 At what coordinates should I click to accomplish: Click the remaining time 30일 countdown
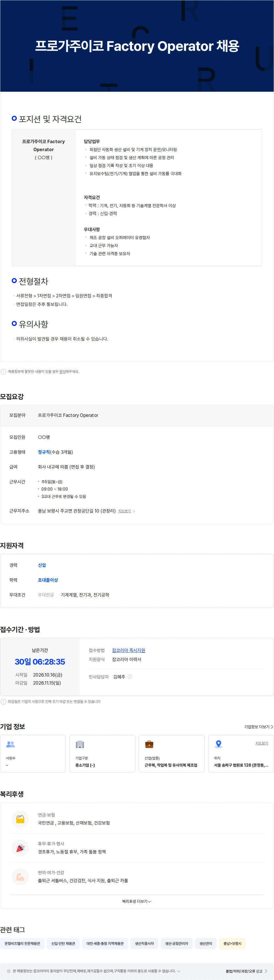click(40, 662)
